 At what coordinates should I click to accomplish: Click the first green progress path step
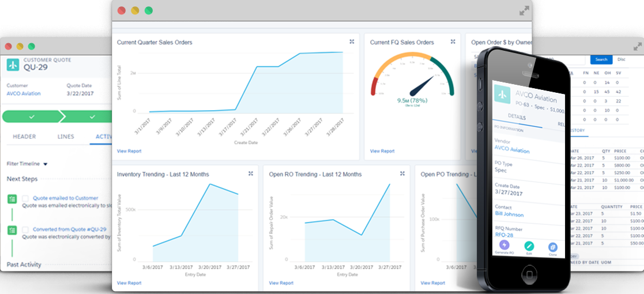[32, 117]
